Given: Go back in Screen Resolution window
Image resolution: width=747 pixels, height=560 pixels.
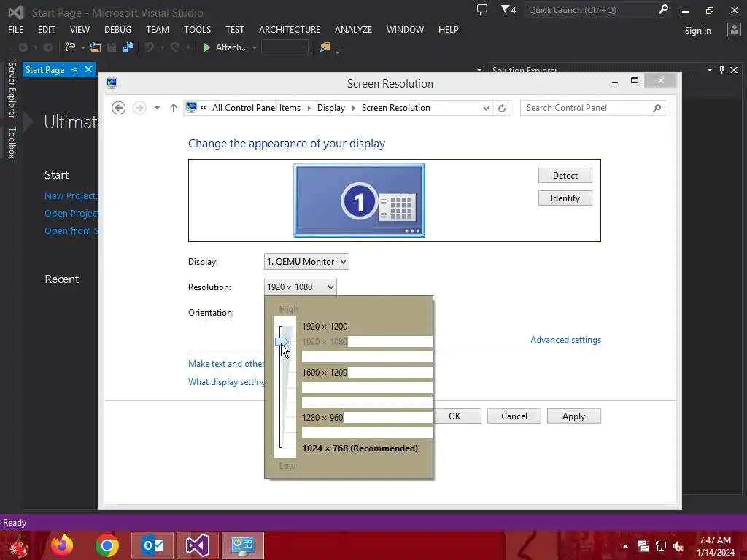Looking at the screenshot, I should pyautogui.click(x=119, y=108).
